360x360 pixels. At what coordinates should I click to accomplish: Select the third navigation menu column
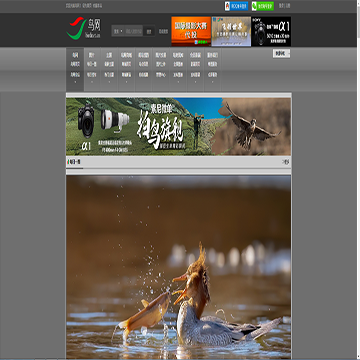point(109,69)
